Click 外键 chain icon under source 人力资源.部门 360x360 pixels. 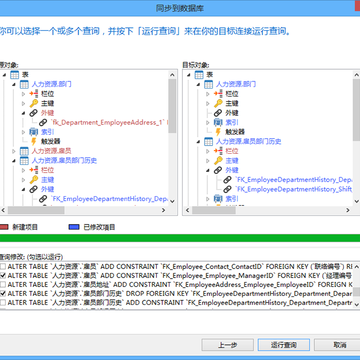click(x=33, y=113)
